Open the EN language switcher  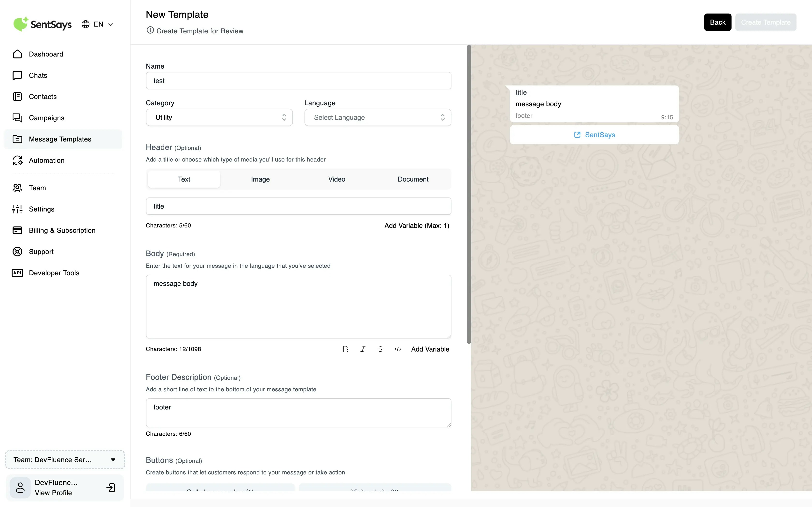[x=98, y=24]
